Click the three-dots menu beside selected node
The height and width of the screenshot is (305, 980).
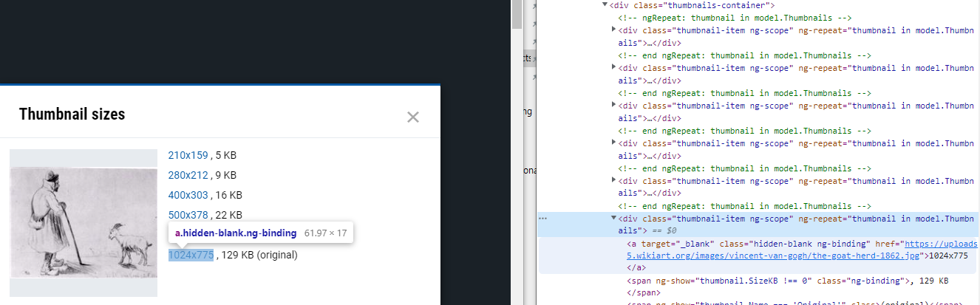pos(543,219)
